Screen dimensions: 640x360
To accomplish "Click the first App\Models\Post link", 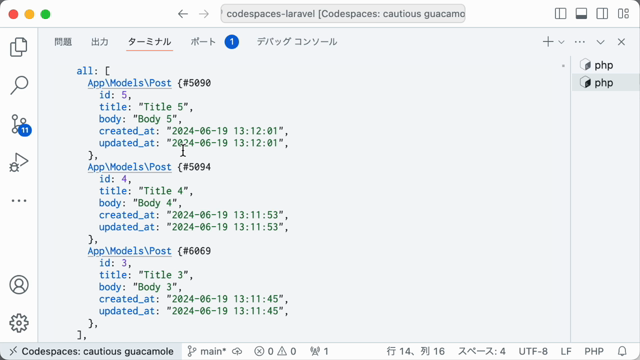I will 129,83.
